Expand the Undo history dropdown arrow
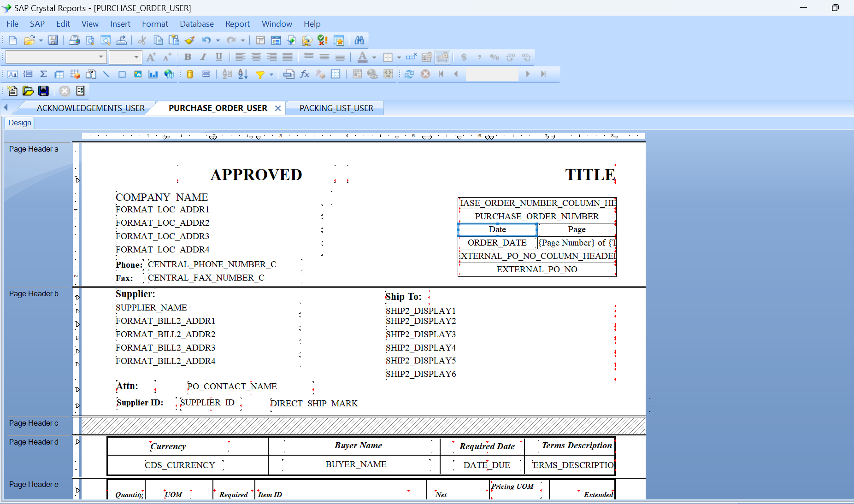Viewport: 854px width, 504px height. click(218, 41)
